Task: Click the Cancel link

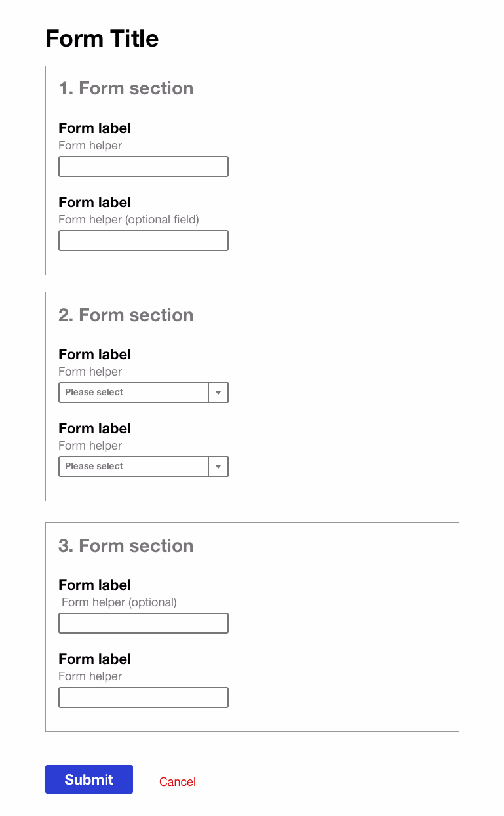Action: (177, 781)
